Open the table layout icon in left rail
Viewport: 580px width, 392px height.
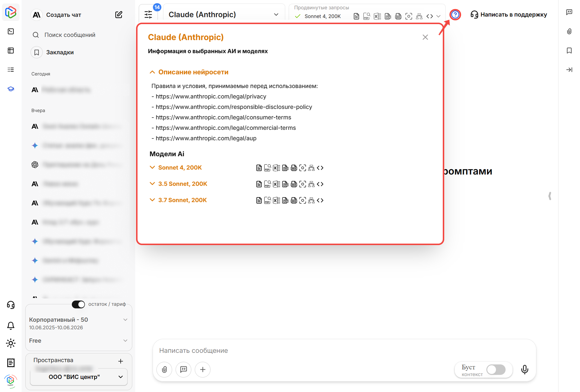click(x=11, y=51)
